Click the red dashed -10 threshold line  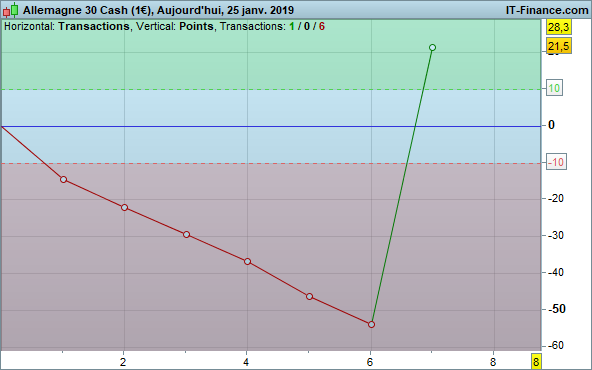click(270, 163)
